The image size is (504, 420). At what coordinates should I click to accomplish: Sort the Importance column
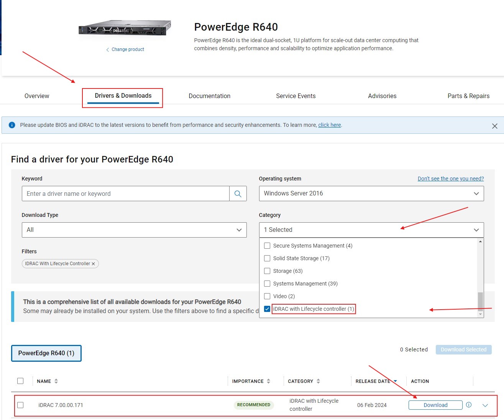[x=269, y=381]
